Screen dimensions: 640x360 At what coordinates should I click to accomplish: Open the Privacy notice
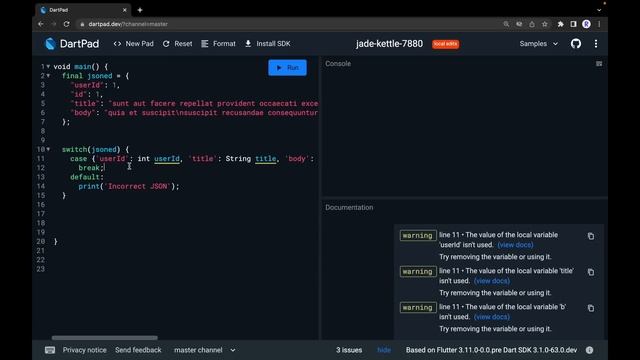tap(84, 350)
